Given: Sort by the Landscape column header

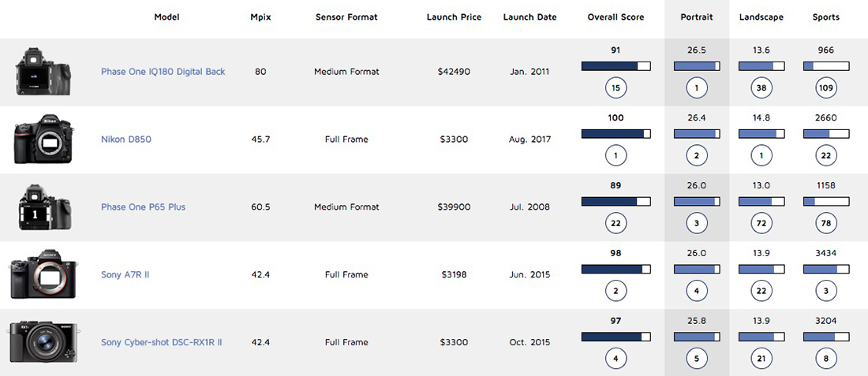Looking at the screenshot, I should pyautogui.click(x=761, y=17).
